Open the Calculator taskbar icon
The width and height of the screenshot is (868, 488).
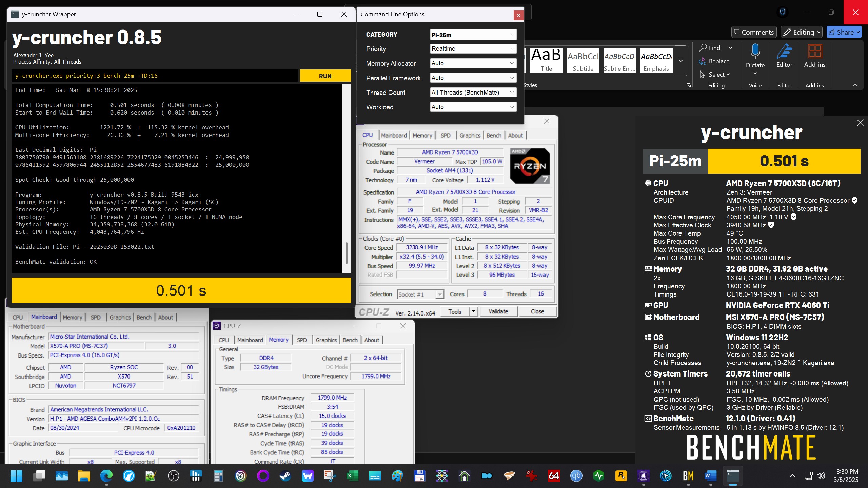click(x=218, y=476)
